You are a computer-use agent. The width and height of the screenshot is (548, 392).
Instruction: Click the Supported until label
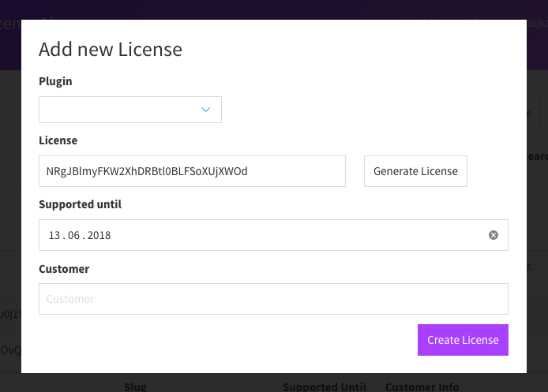tap(80, 204)
